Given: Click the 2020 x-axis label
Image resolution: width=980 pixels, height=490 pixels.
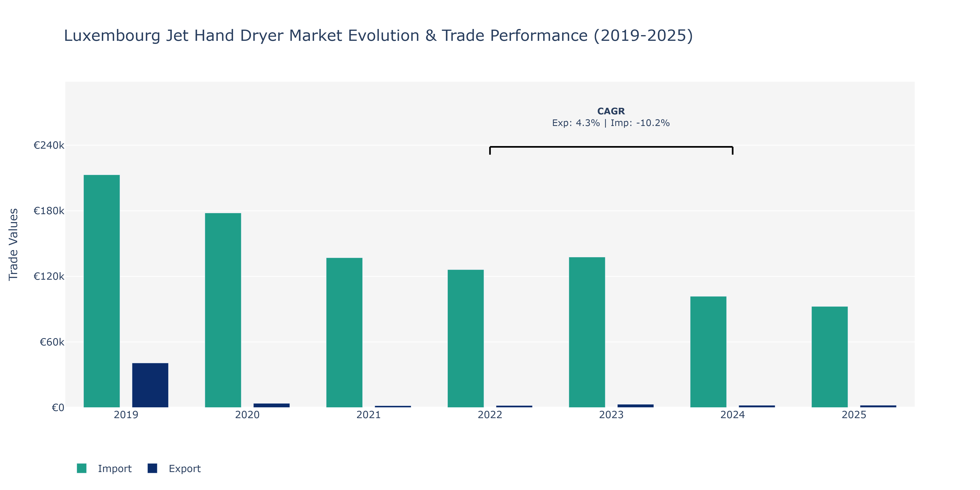Looking at the screenshot, I should point(247,415).
